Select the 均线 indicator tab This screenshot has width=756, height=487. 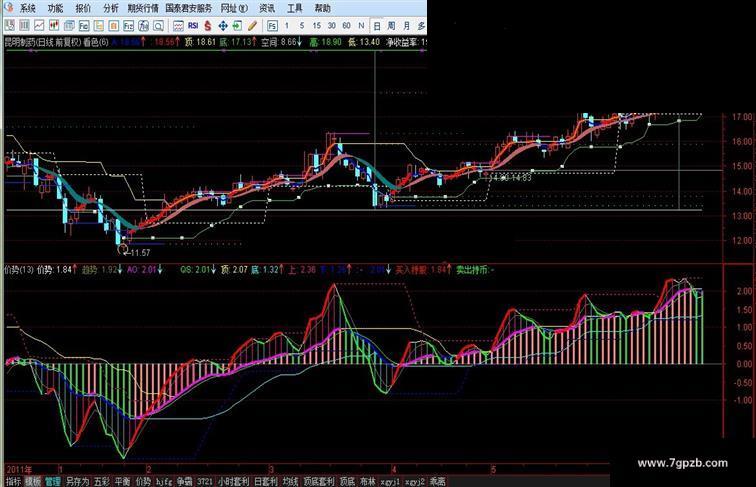point(290,481)
